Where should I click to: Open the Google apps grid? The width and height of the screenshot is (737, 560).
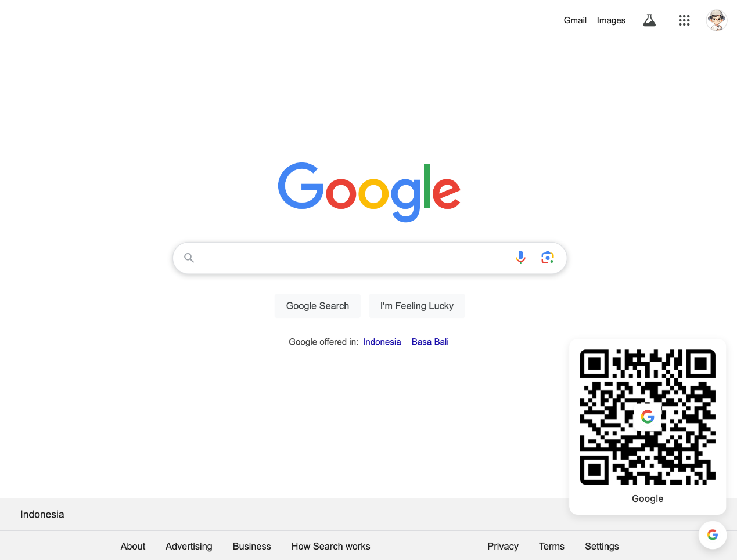coord(684,20)
